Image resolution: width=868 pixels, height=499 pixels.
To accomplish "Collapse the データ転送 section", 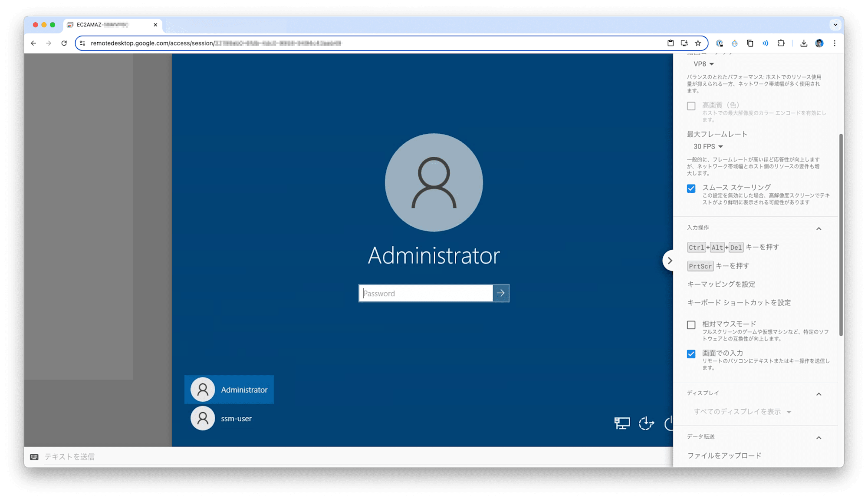I will coord(819,437).
